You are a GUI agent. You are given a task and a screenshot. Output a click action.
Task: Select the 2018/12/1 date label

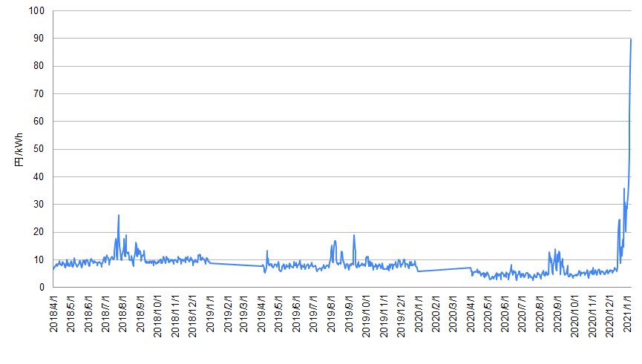(192, 316)
